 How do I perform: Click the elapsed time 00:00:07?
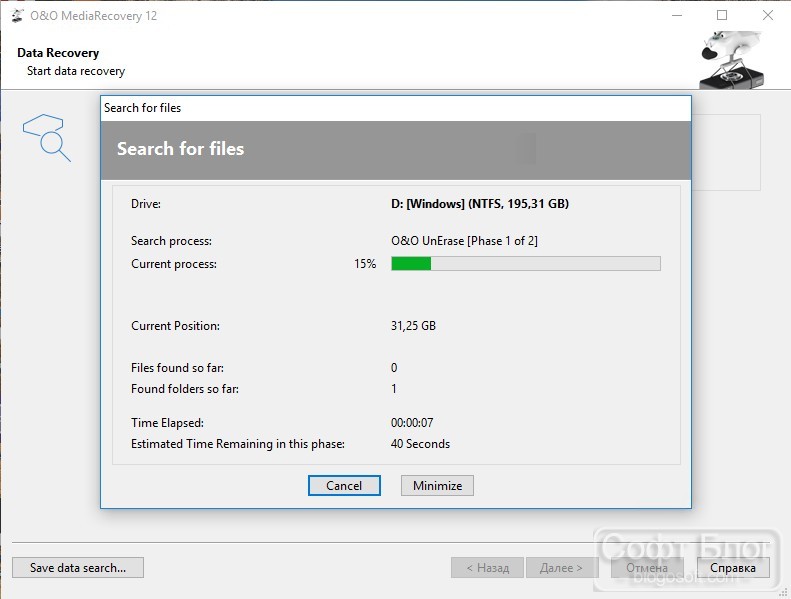point(412,422)
